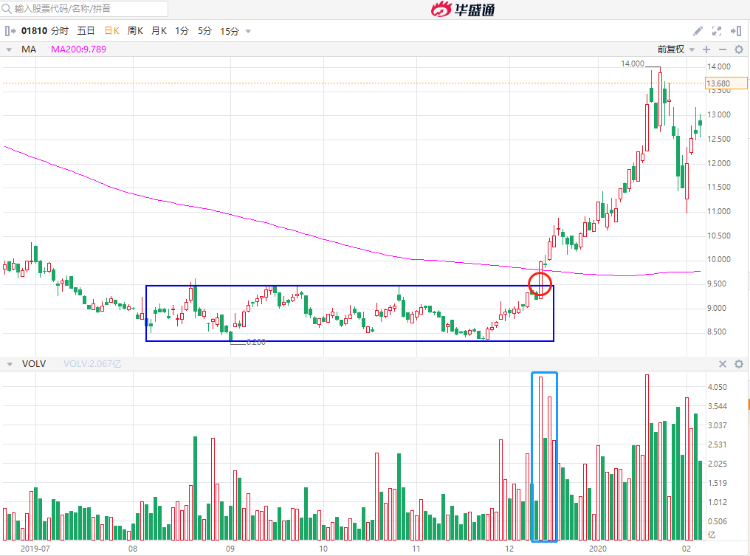Click the search magnifier icon

[x=7, y=9]
